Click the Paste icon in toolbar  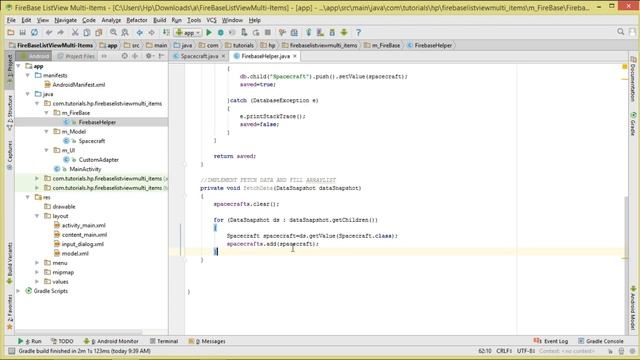(x=98, y=32)
